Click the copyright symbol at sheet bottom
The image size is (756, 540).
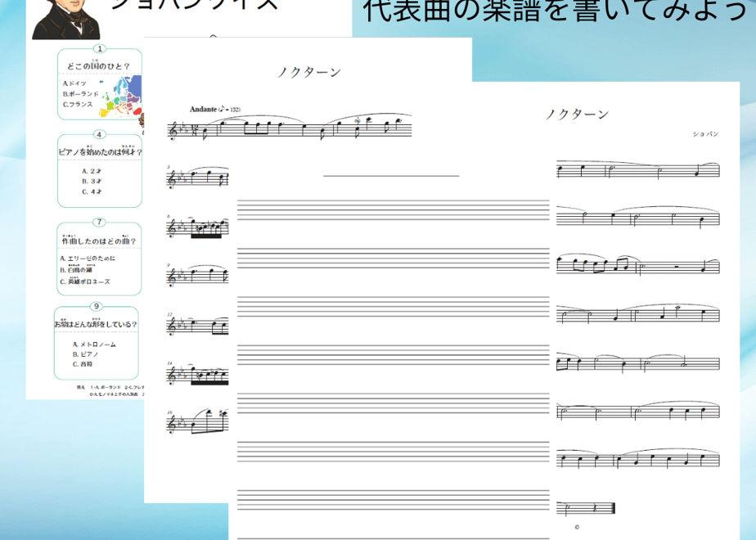coord(577,527)
